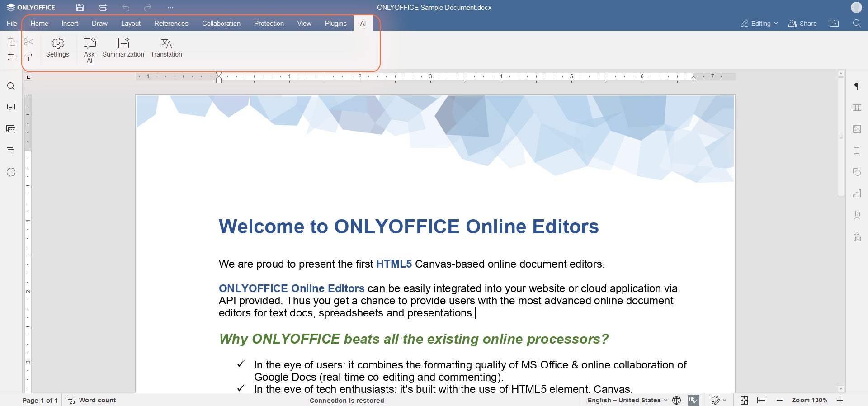
Task: Print the document using the printer icon
Action: coord(103,7)
